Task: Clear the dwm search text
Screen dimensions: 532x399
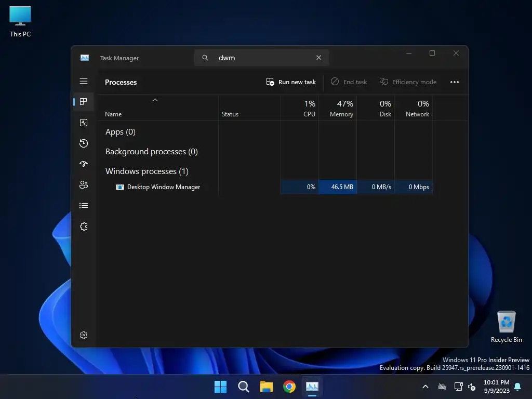Action: (318, 58)
